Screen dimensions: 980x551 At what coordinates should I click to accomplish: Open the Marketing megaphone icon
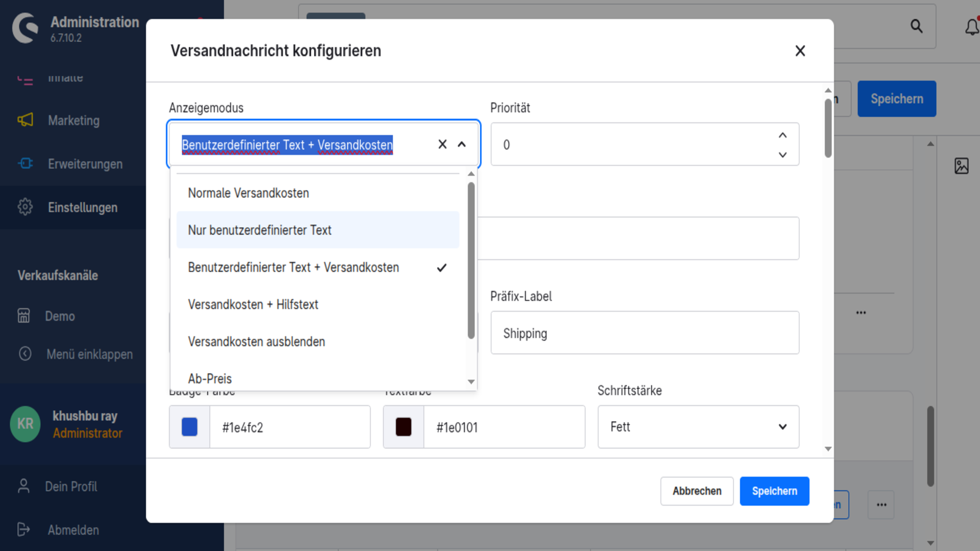coord(25,120)
